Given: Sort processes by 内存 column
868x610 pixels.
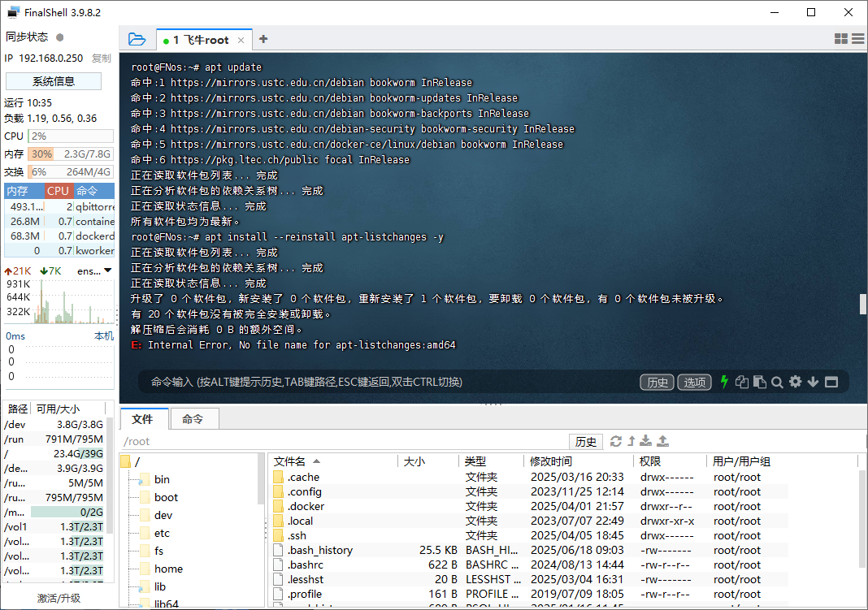Looking at the screenshot, I should (x=24, y=191).
